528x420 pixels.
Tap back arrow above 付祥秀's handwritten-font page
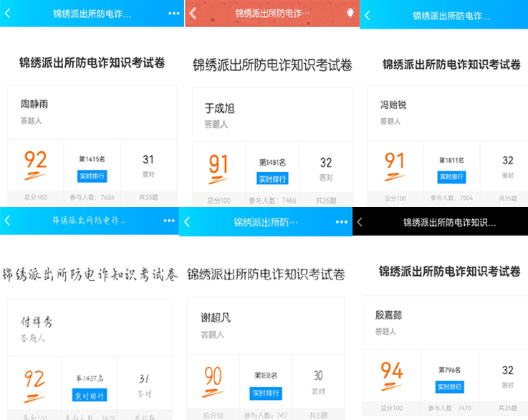coord(8,220)
